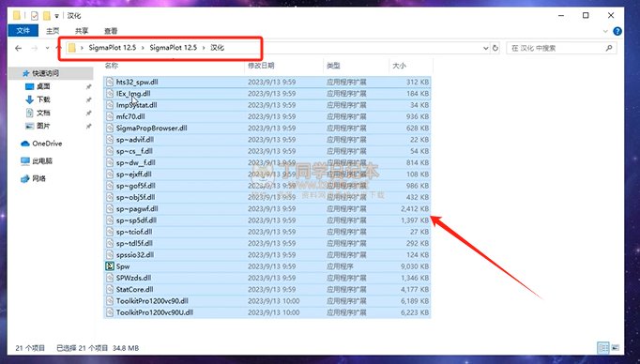Open recent locations dropdown arrow
The height and width of the screenshot is (364, 640).
[47, 48]
